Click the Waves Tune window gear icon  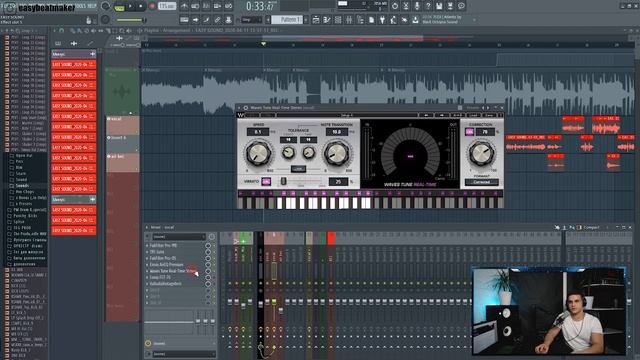tap(246, 108)
